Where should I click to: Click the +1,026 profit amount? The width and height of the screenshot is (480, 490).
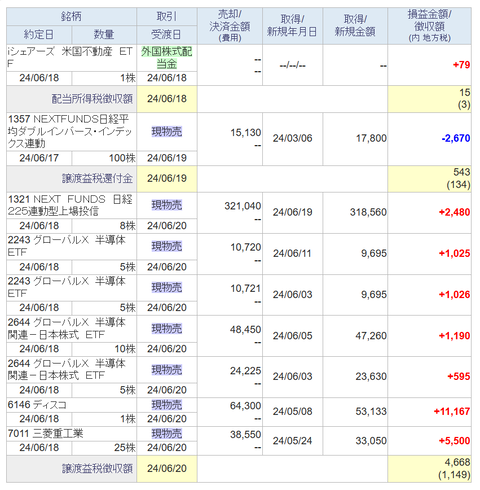point(454,295)
